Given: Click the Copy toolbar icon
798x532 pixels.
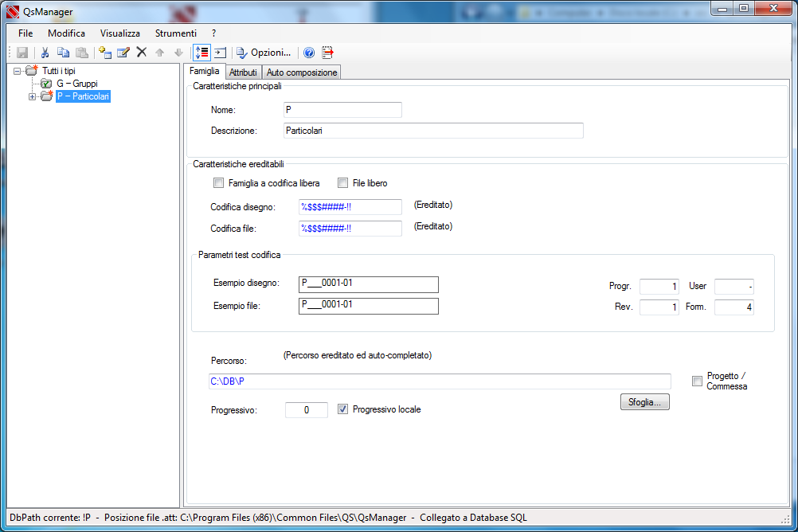Looking at the screenshot, I should (x=63, y=53).
